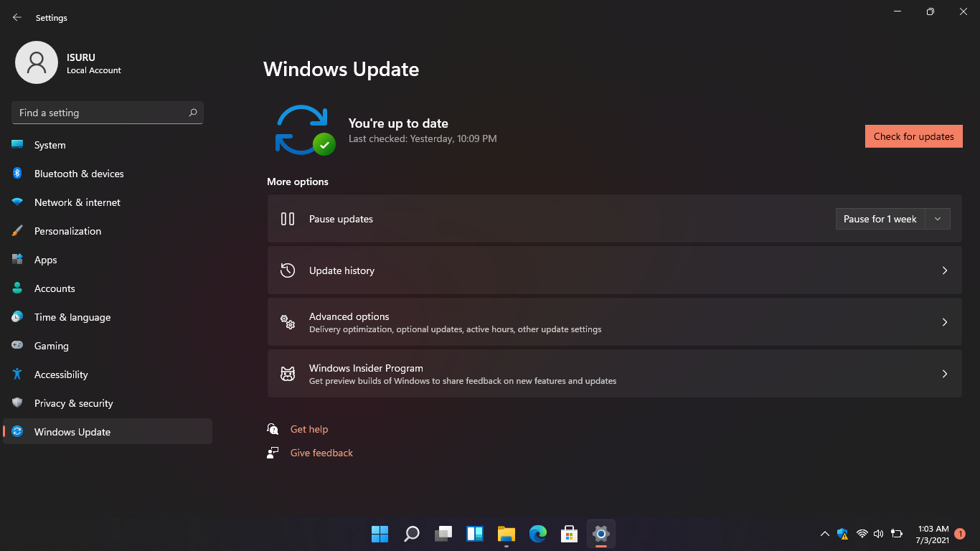The width and height of the screenshot is (980, 551).
Task: Click the Bluetooth icon in sidebar
Action: click(17, 174)
